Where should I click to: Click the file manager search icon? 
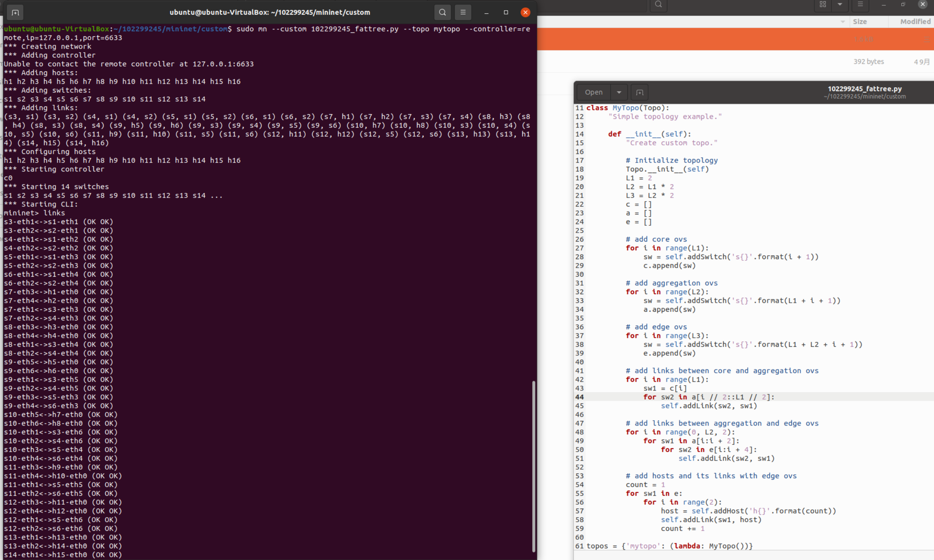pos(658,5)
